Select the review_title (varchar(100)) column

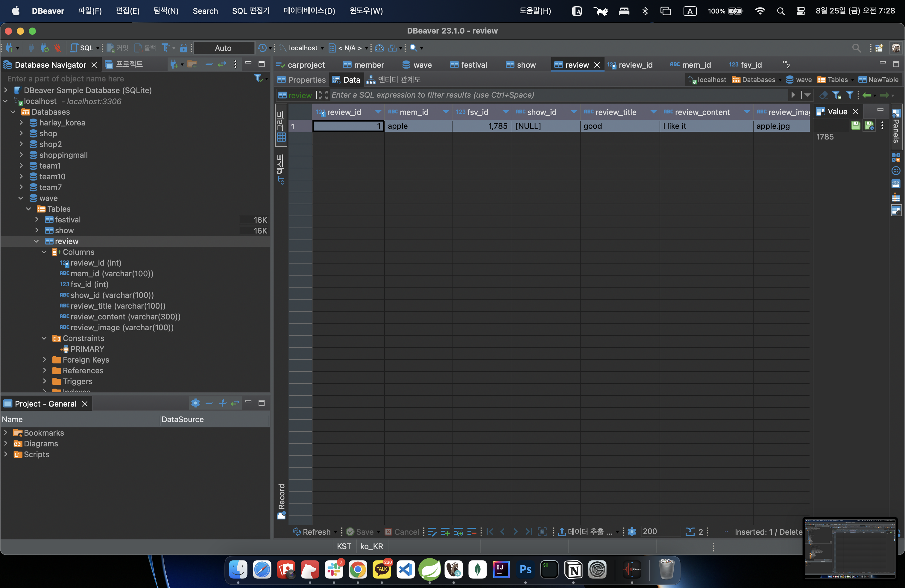point(118,306)
